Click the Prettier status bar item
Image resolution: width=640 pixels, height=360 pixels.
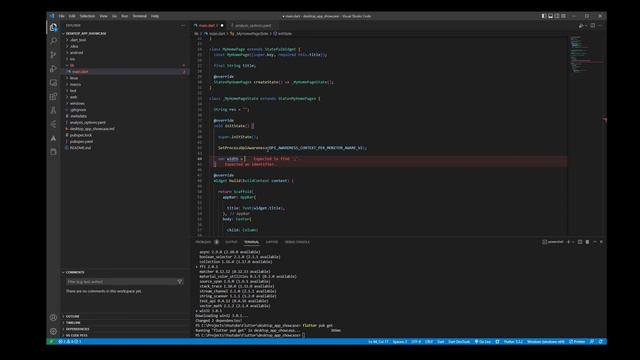pyautogui.click(x=577, y=342)
